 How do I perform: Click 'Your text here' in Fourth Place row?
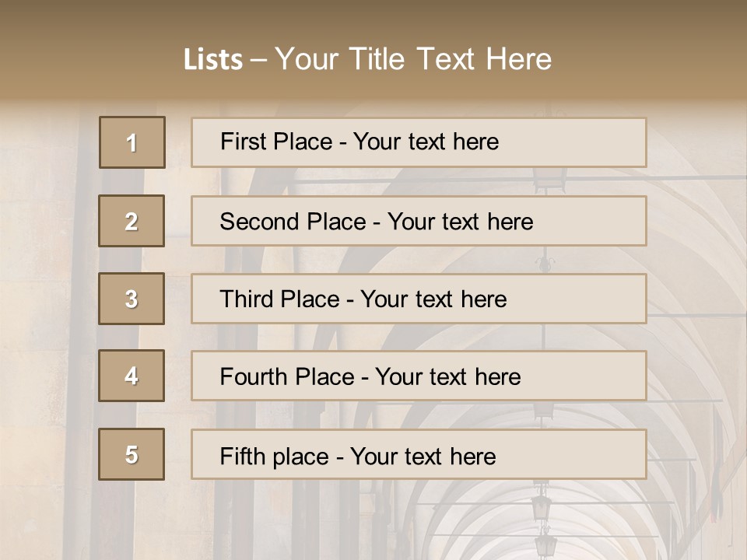pyautogui.click(x=447, y=377)
